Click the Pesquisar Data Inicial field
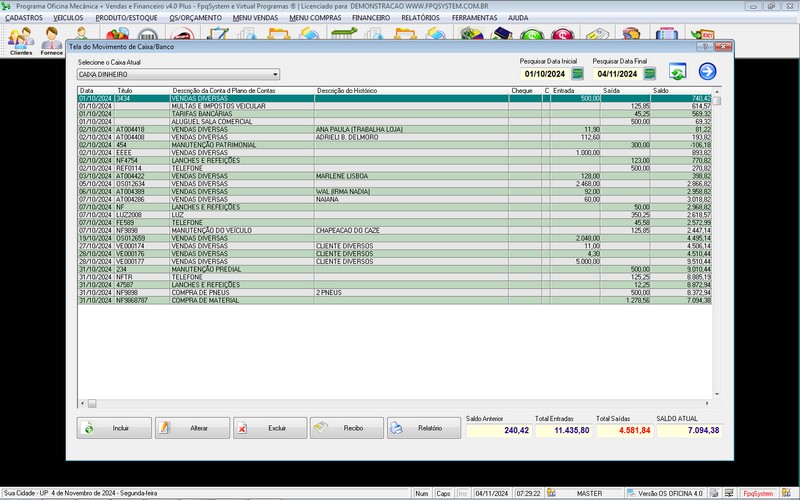This screenshot has width=800, height=500. (x=544, y=73)
